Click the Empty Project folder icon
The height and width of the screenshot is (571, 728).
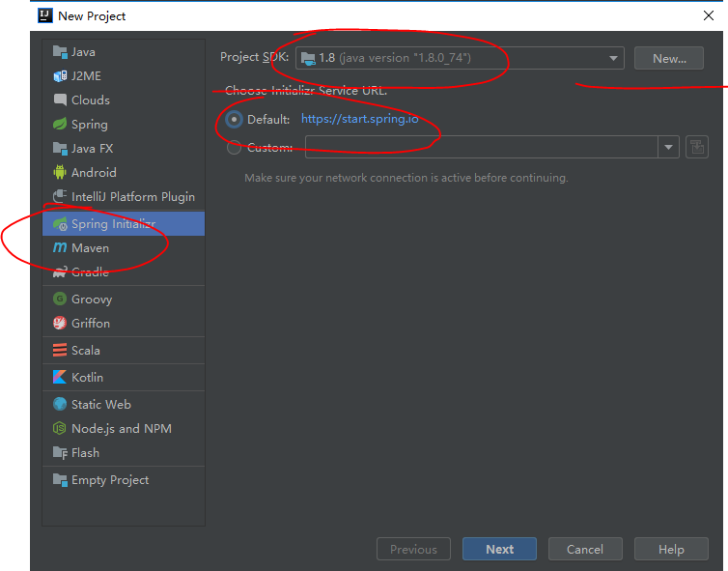coord(60,479)
